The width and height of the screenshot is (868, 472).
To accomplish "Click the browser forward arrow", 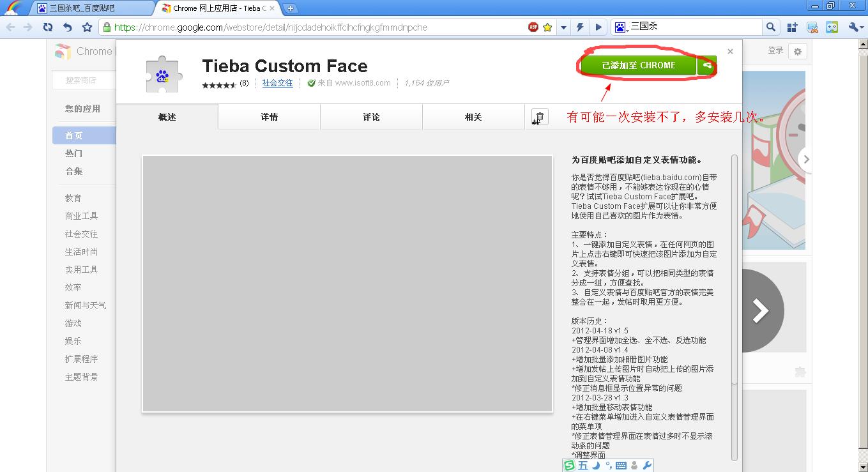I will tap(28, 27).
